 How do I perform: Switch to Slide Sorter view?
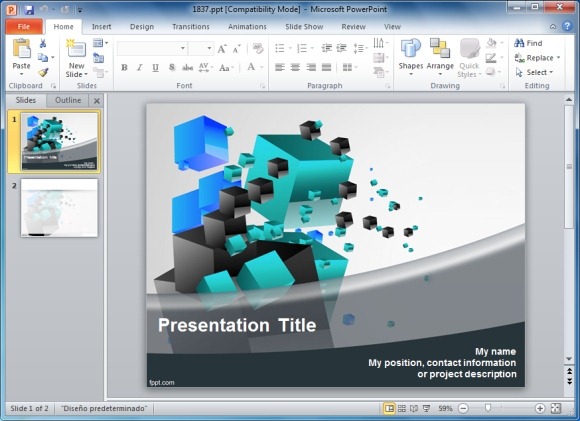coord(402,408)
